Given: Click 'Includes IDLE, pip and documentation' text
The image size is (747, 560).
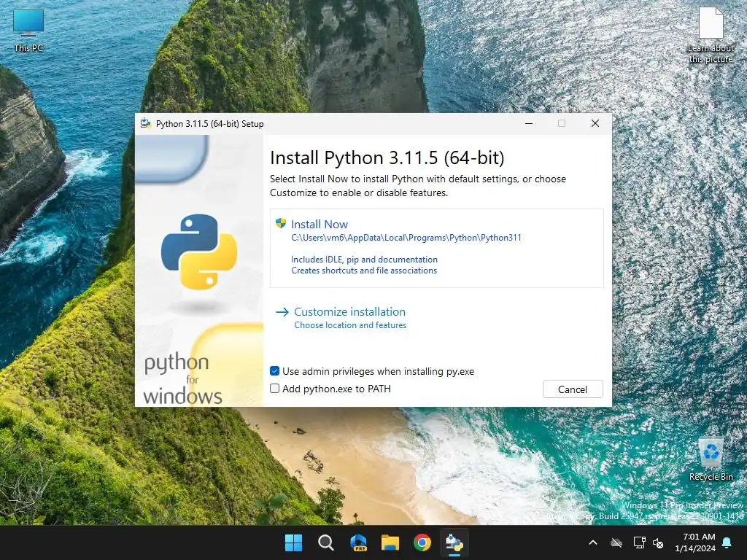Looking at the screenshot, I should click(x=364, y=260).
